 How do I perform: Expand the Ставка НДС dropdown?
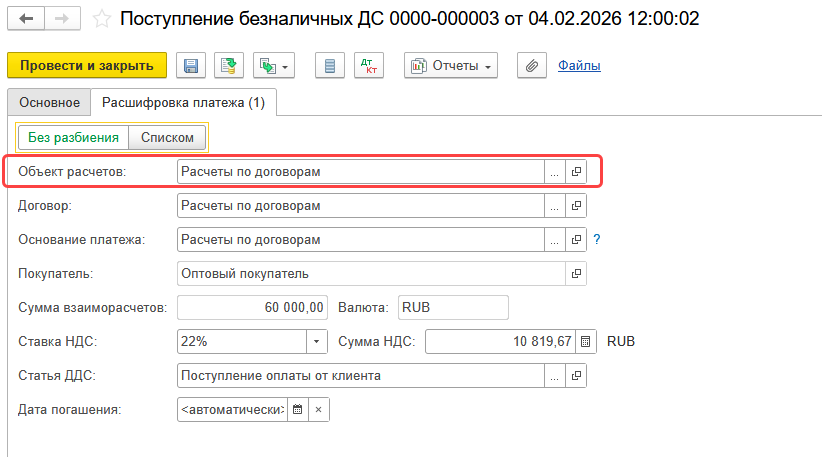(317, 342)
